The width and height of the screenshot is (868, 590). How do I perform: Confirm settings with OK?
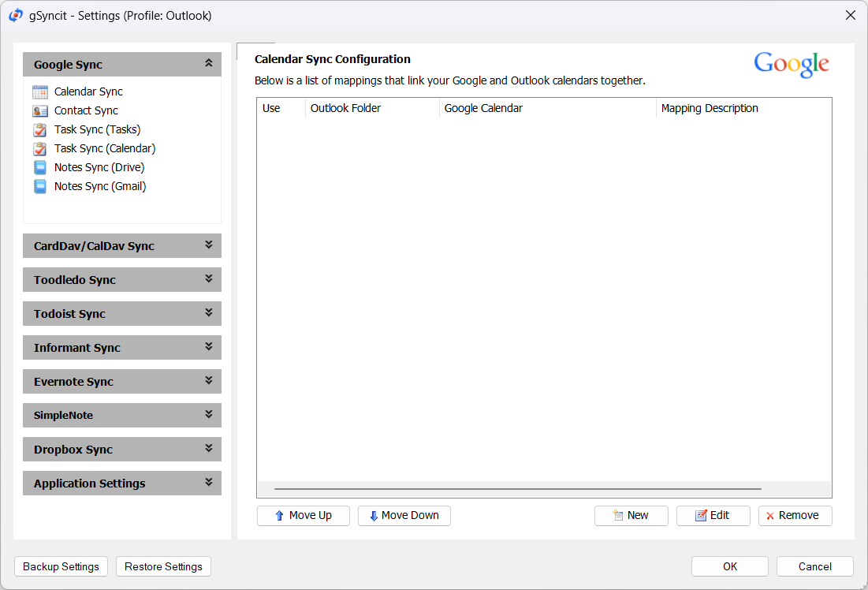pyautogui.click(x=729, y=567)
